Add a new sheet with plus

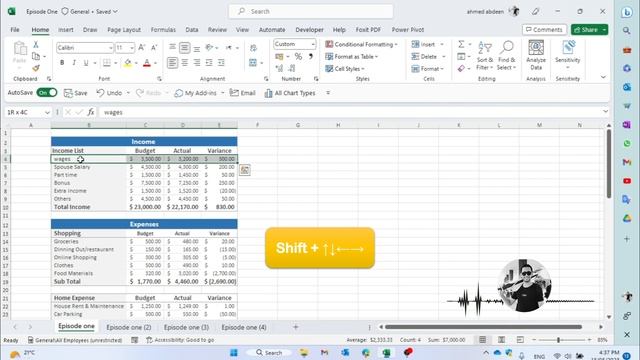tap(296, 327)
